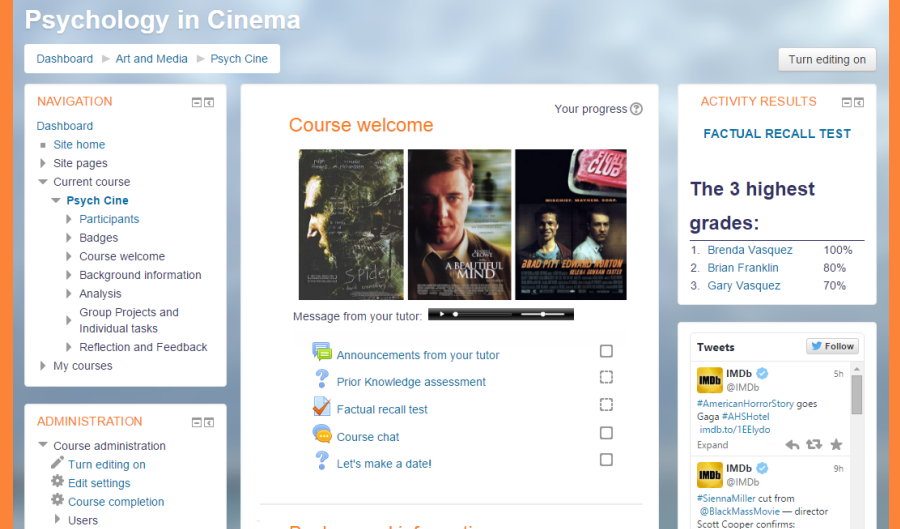This screenshot has height=529, width=900.
Task: Tick the Announcements from your tutor checkbox
Action: tap(606, 351)
